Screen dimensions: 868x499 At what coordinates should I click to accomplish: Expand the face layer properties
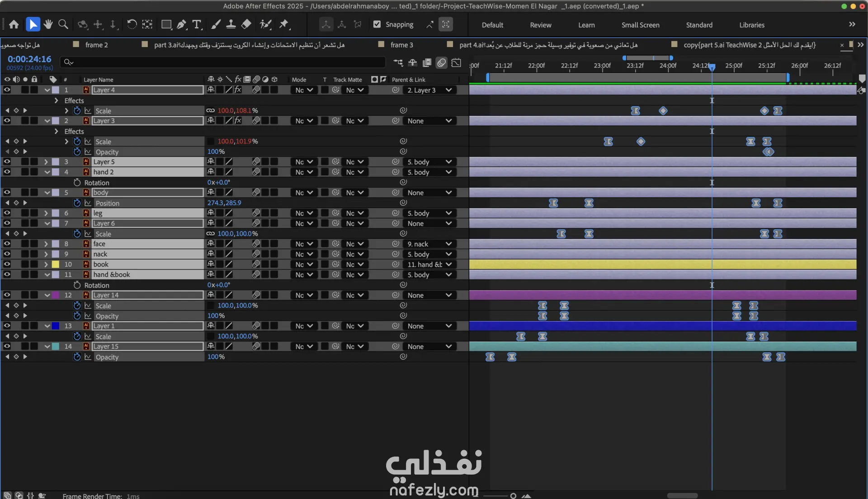46,244
